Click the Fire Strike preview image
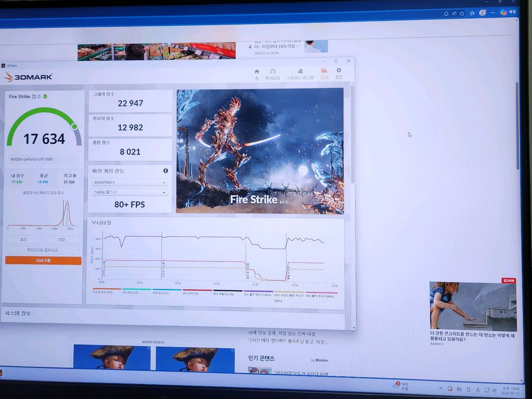 coord(260,151)
